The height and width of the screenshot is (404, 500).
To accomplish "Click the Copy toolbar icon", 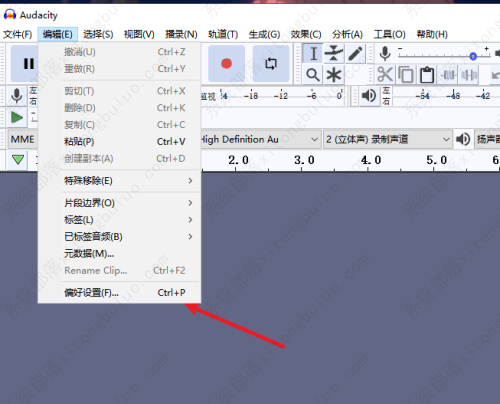I will (406, 75).
